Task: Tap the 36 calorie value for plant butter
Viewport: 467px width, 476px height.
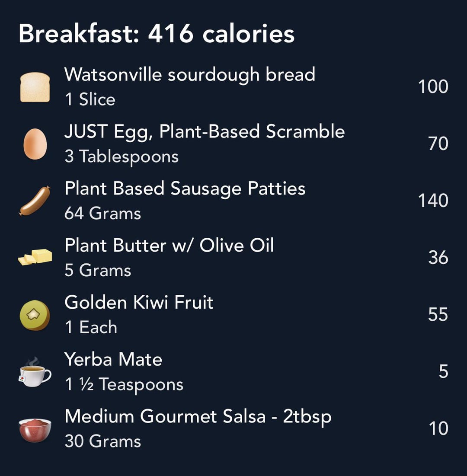Action: pos(438,258)
